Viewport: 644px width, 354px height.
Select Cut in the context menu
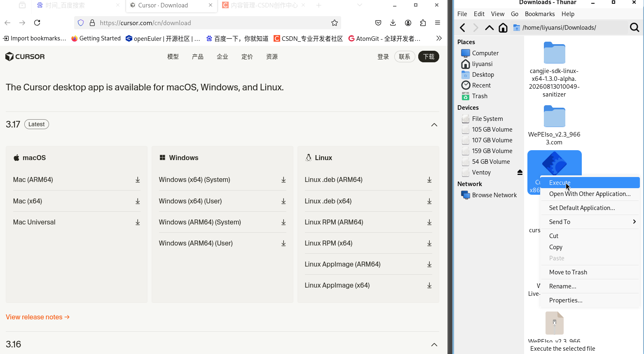click(x=590, y=236)
